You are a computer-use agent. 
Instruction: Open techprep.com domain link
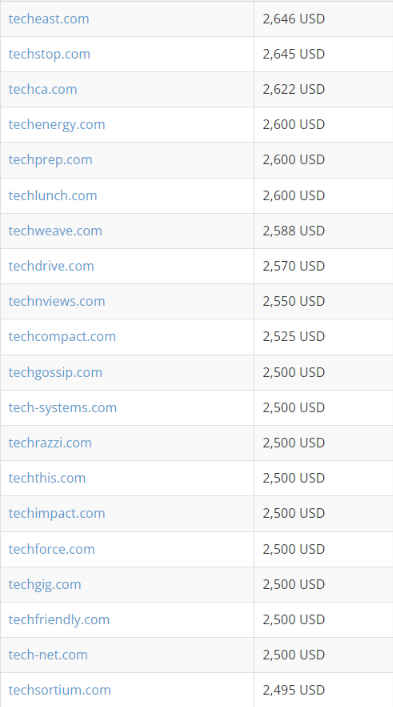coord(50,160)
